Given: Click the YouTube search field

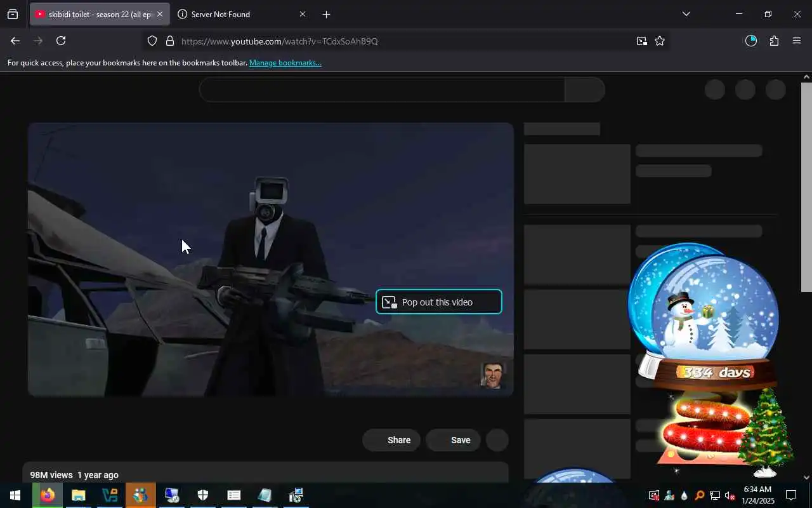Looking at the screenshot, I should [x=382, y=90].
